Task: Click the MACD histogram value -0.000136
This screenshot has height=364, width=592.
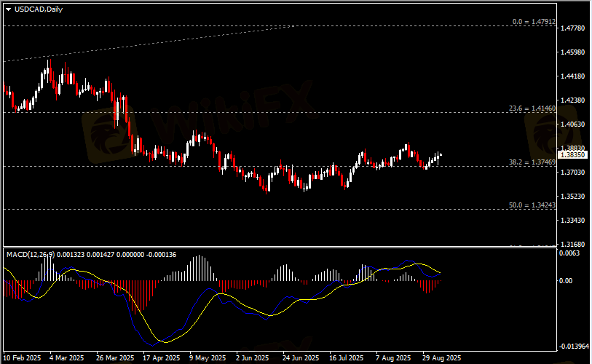Action: [x=161, y=255]
